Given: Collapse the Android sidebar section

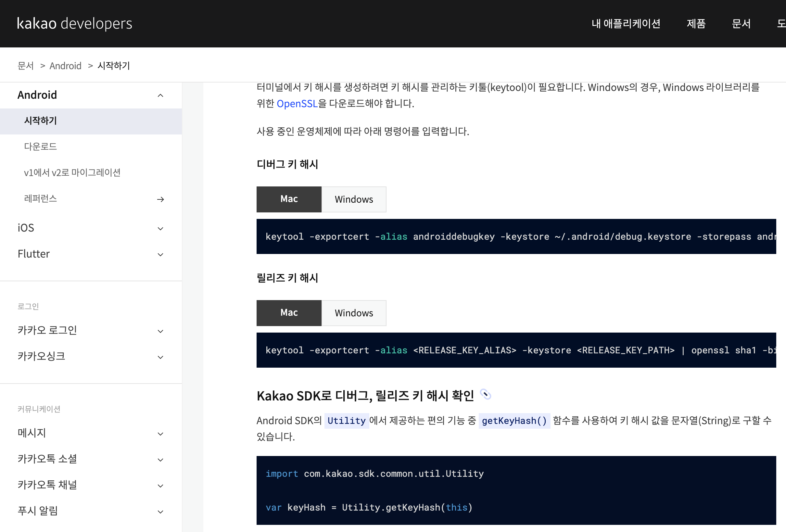Looking at the screenshot, I should 160,95.
